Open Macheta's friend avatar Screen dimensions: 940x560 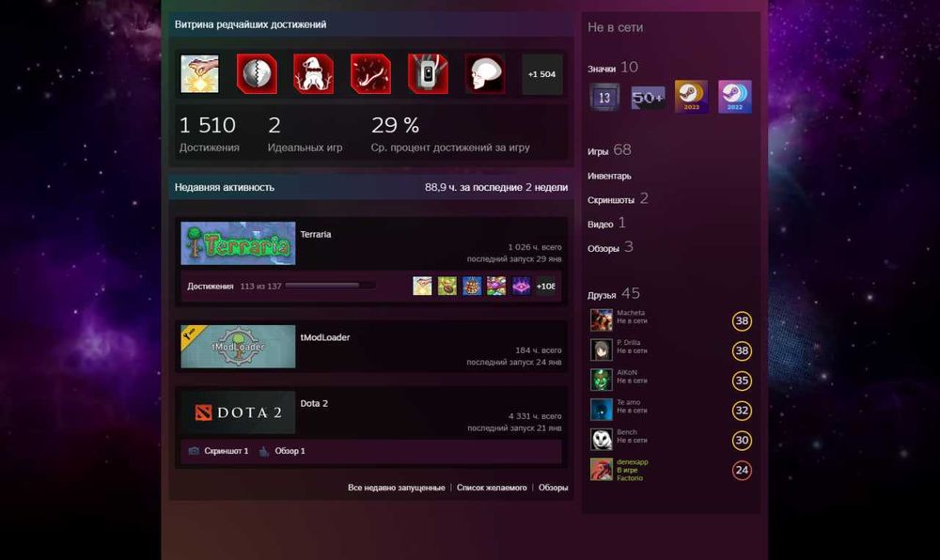click(602, 320)
